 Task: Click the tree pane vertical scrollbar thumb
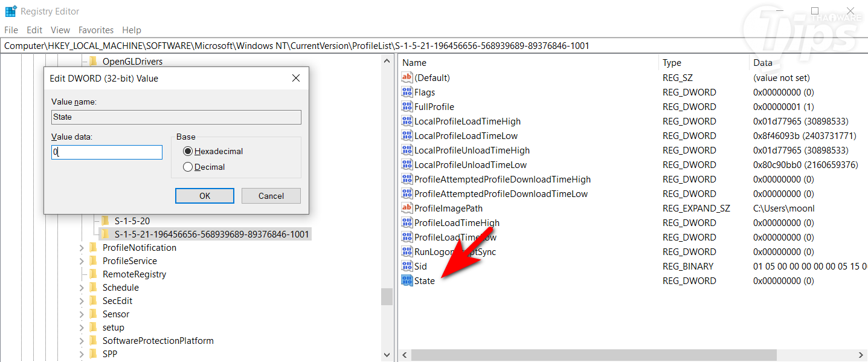pos(387,296)
